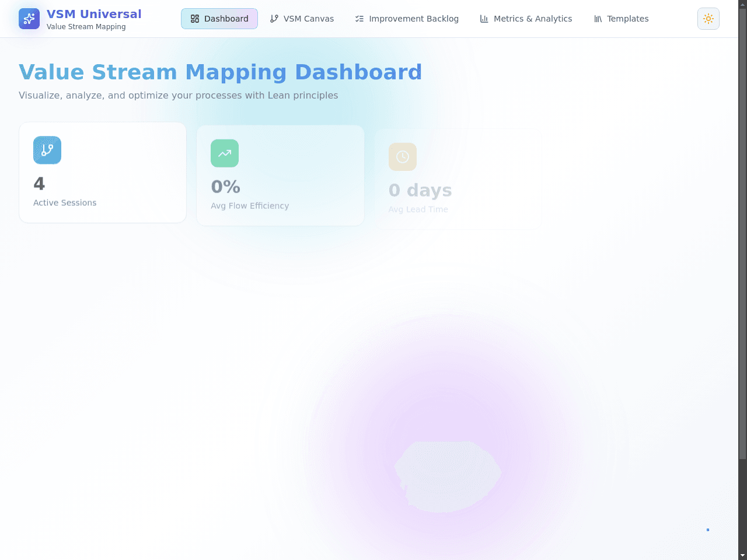Click the 'Active Sessions' label
Image resolution: width=747 pixels, height=560 pixels.
tap(65, 202)
